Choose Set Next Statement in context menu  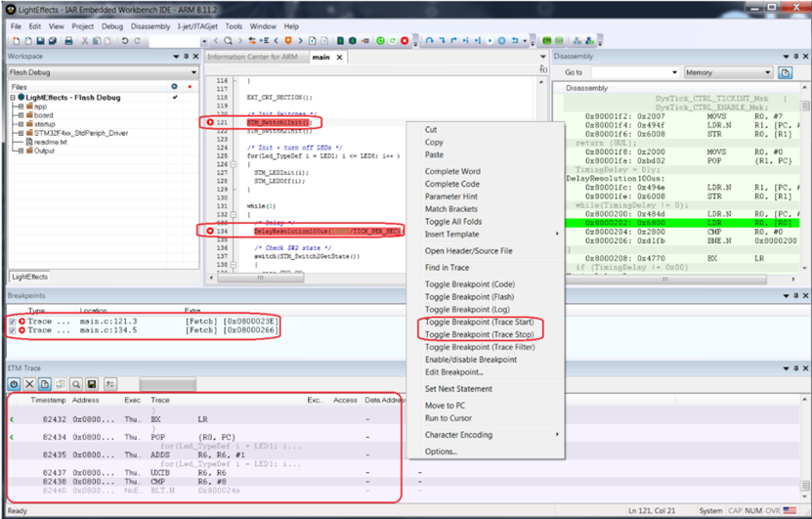[458, 388]
